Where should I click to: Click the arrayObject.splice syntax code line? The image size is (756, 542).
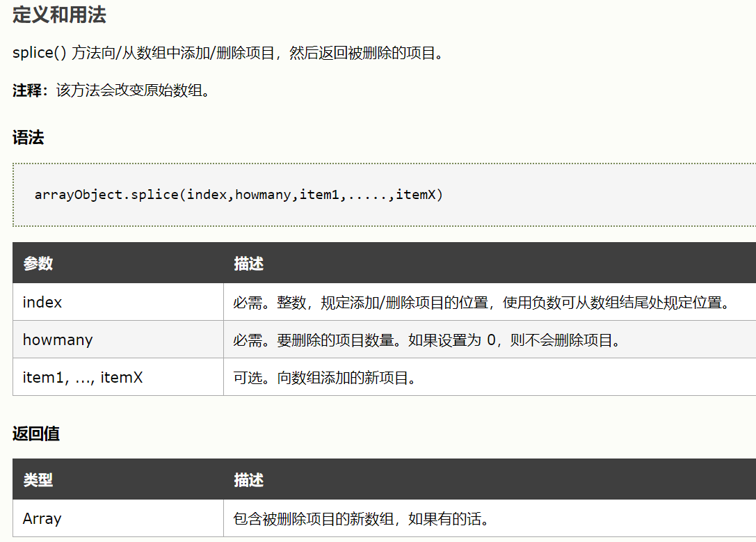(x=239, y=194)
